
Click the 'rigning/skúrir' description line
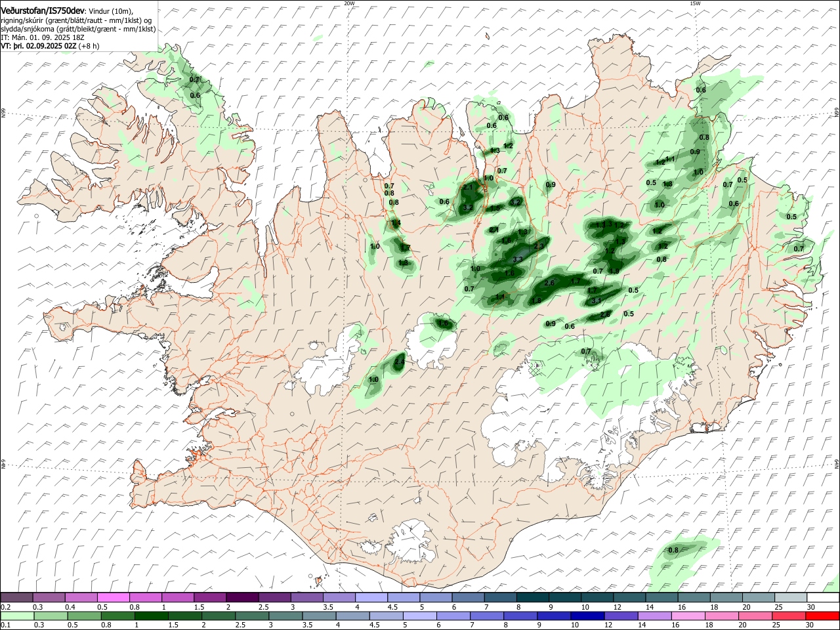click(76, 20)
